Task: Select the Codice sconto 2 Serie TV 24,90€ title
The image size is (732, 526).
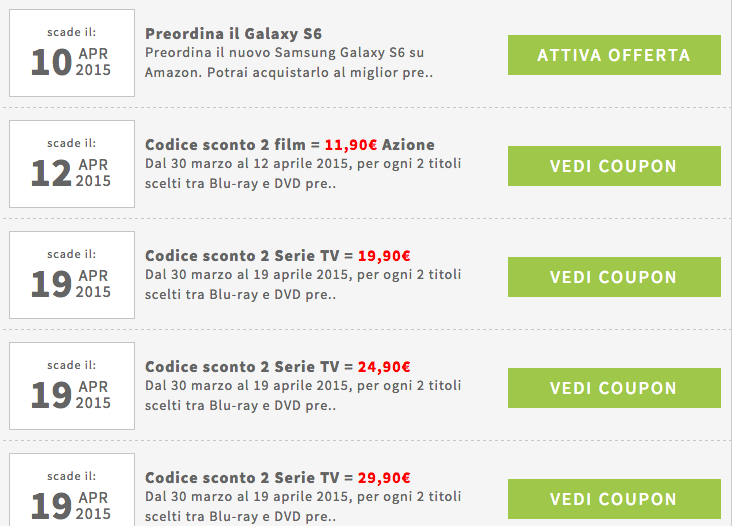Action: tap(278, 367)
